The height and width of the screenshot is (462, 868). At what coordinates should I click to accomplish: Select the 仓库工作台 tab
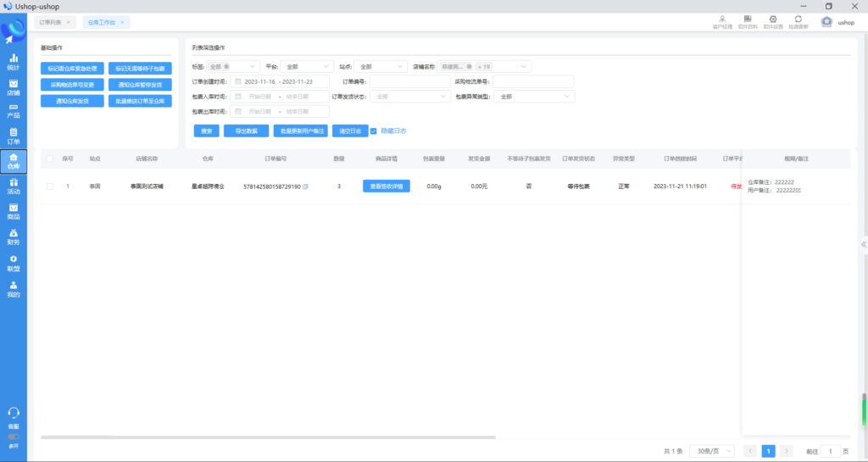coord(101,22)
